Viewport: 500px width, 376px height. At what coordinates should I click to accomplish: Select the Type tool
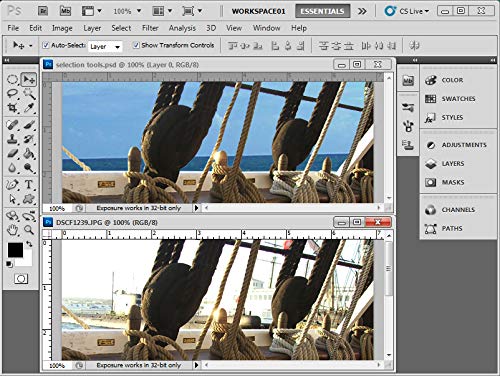coord(29,184)
